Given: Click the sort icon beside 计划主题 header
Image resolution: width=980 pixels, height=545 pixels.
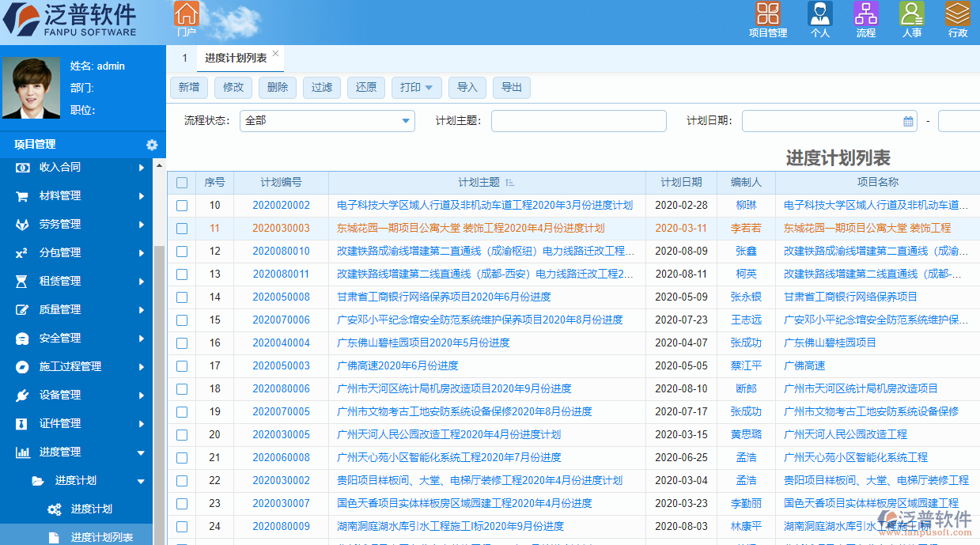Looking at the screenshot, I should [509, 183].
